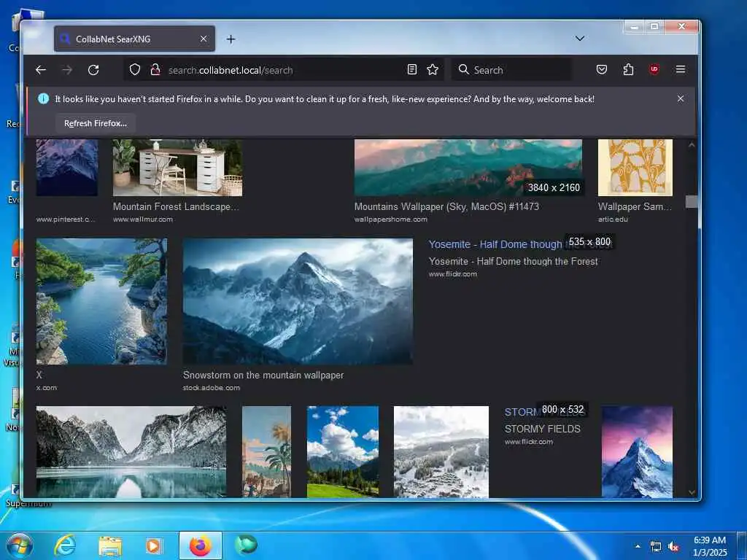Screen dimensions: 747x560
Task: Open the green globe browser on the taskbar
Action: tap(246, 545)
